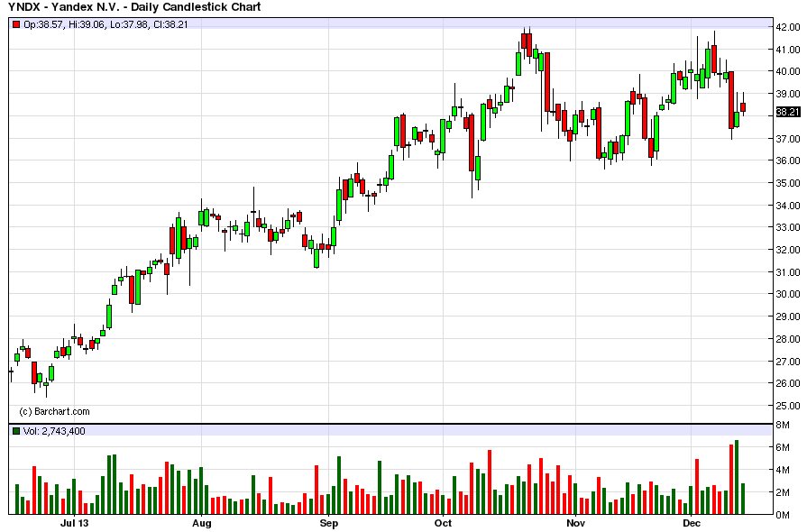Click the 40.00 price axis label
This screenshot has height=532, width=807.
point(787,71)
